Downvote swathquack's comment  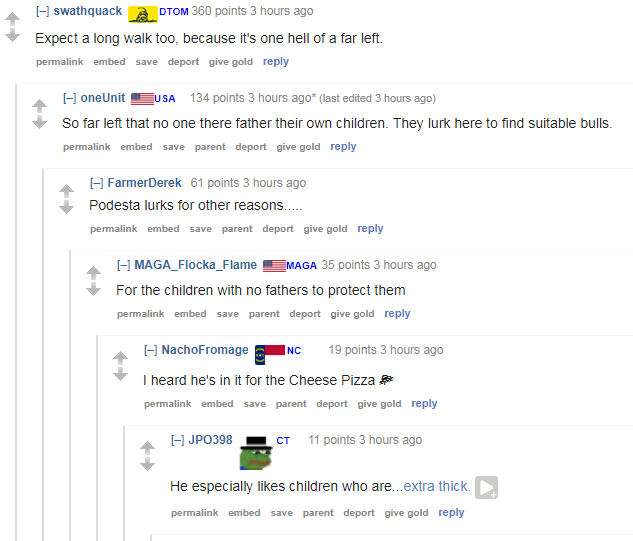(x=13, y=36)
